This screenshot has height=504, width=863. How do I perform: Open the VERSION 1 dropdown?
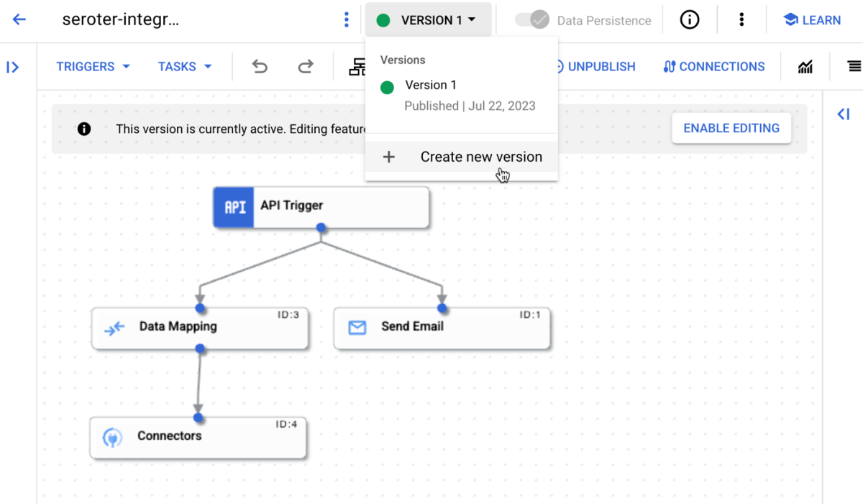pos(428,19)
